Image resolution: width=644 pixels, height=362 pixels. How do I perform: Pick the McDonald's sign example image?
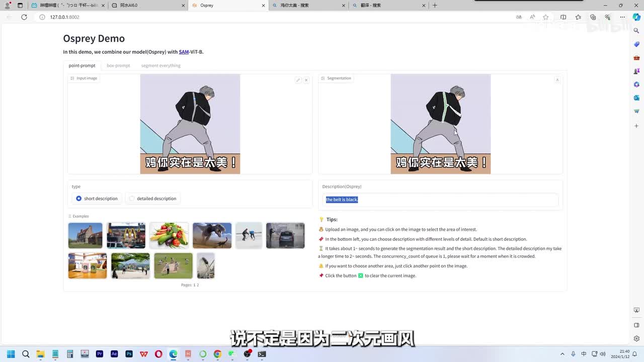pyautogui.click(x=126, y=235)
